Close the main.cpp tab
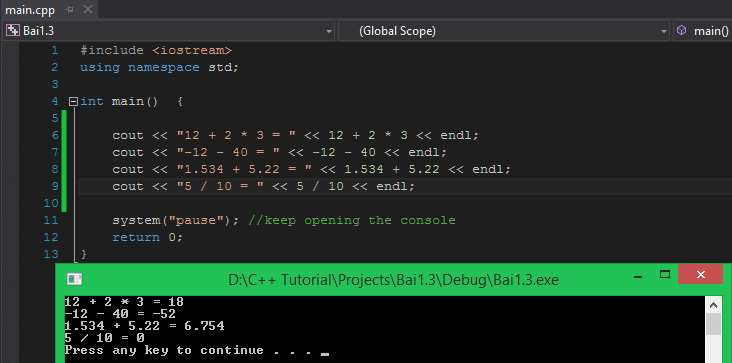 point(86,9)
